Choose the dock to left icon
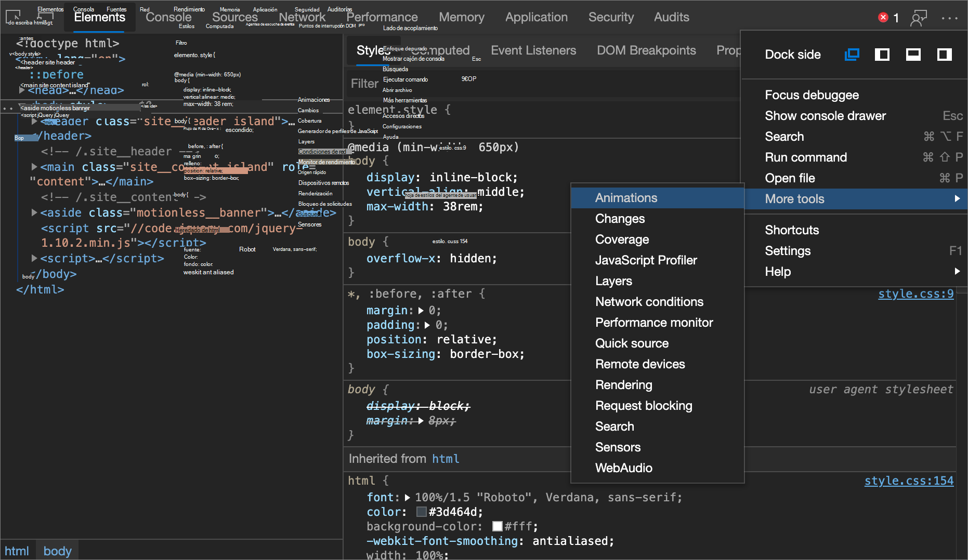The height and width of the screenshot is (560, 968). [882, 55]
